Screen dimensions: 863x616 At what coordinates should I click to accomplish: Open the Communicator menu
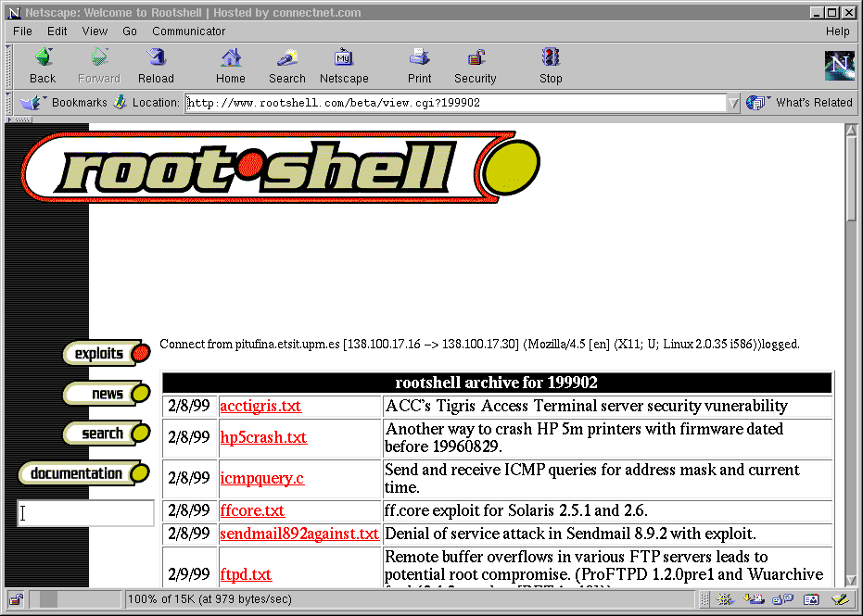pyautogui.click(x=188, y=31)
